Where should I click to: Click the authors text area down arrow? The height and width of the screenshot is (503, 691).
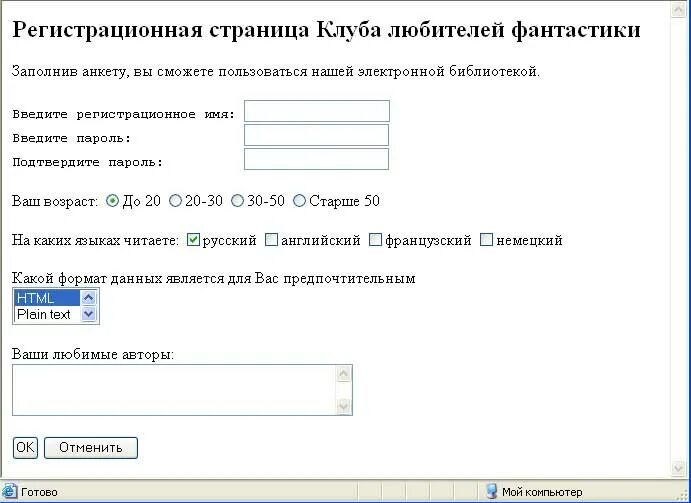[x=344, y=405]
